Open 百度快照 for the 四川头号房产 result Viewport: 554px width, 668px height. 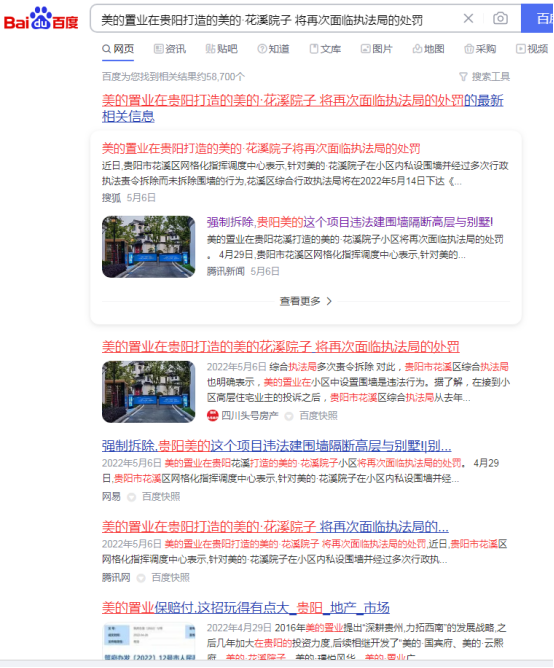click(318, 416)
